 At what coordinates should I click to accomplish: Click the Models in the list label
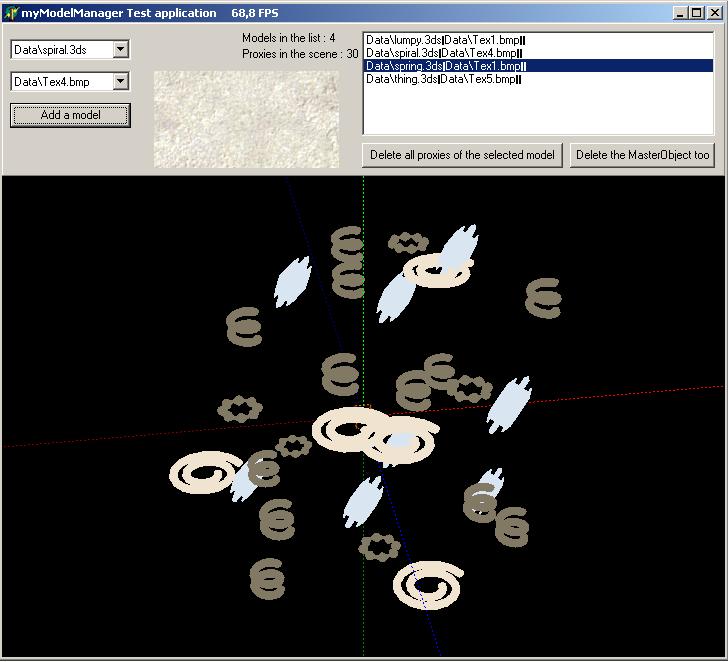288,38
